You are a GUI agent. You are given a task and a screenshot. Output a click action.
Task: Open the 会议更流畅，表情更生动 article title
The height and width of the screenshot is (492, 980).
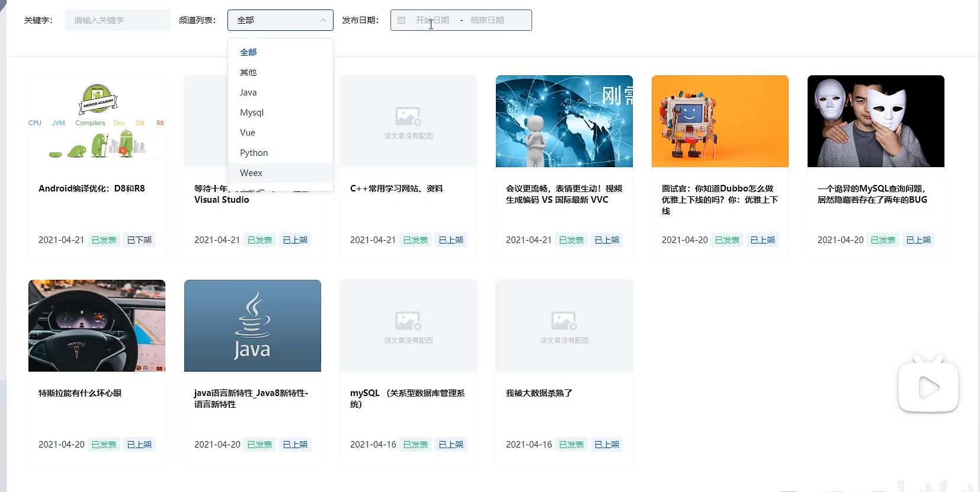(564, 194)
